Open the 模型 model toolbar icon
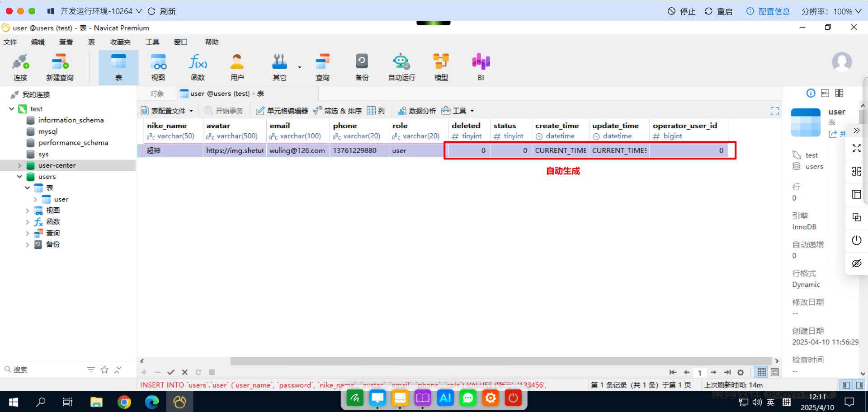 pos(441,67)
